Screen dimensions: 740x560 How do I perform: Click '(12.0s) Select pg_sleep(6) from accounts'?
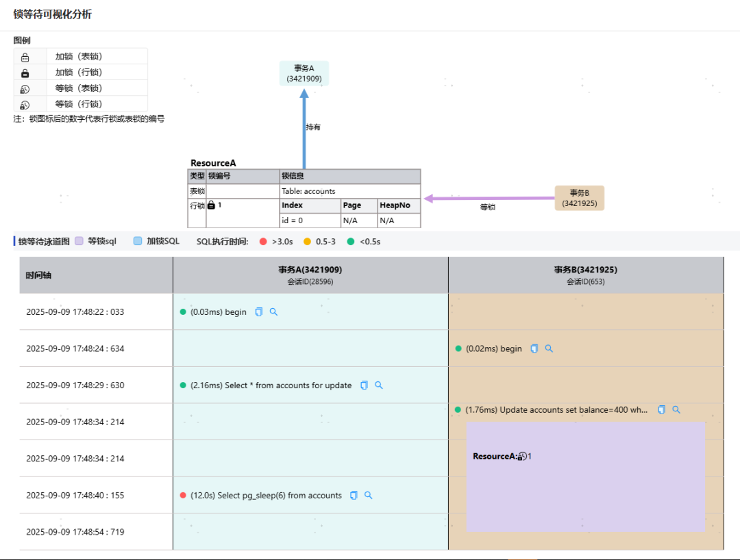(266, 496)
